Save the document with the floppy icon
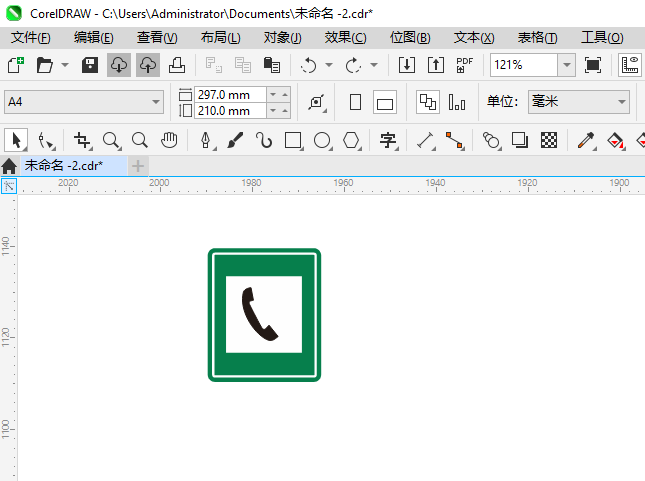The width and height of the screenshot is (645, 481). (x=90, y=65)
